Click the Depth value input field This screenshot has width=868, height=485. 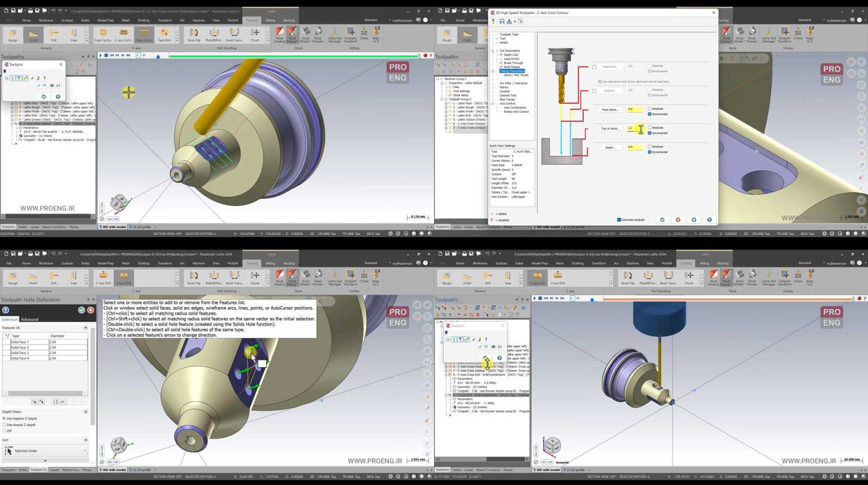634,147
